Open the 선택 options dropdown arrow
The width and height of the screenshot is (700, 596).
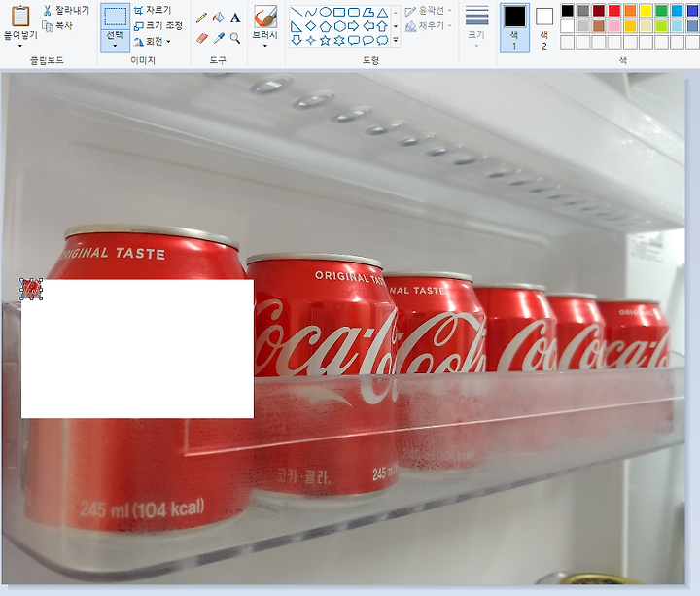point(115,46)
